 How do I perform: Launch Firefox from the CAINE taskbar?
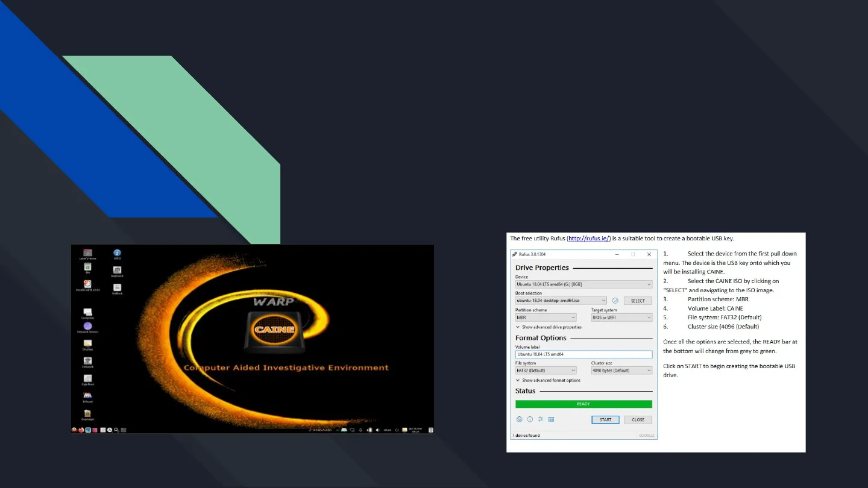pos(81,430)
